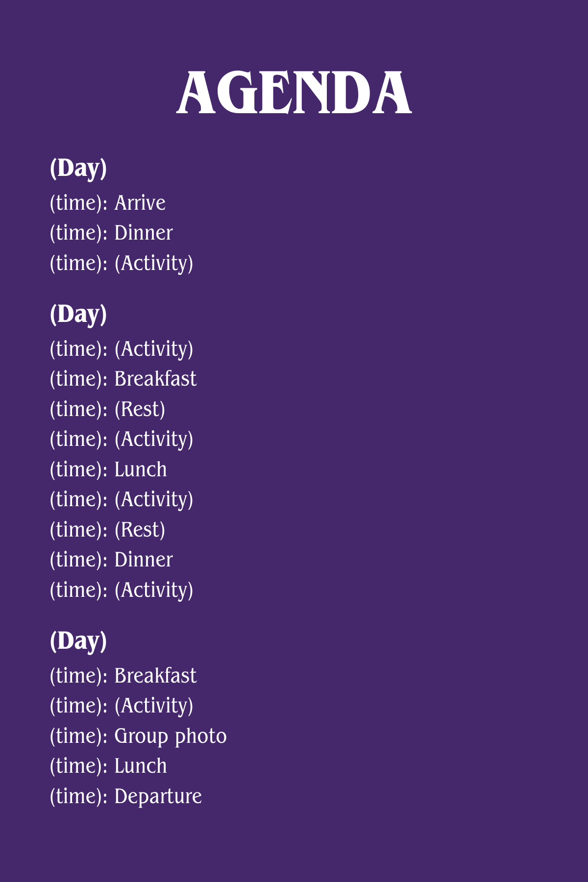Select the (Activity) line above second-day Breakfast
The height and width of the screenshot is (882, 588).
(122, 349)
